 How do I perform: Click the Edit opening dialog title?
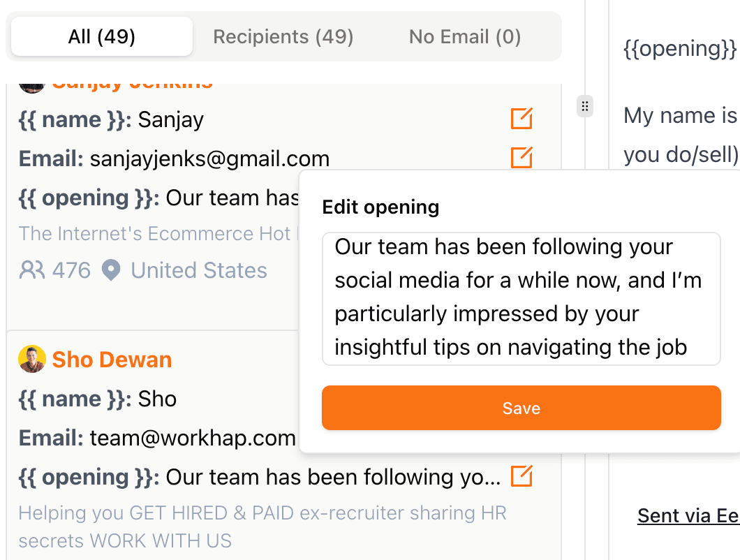click(x=380, y=207)
